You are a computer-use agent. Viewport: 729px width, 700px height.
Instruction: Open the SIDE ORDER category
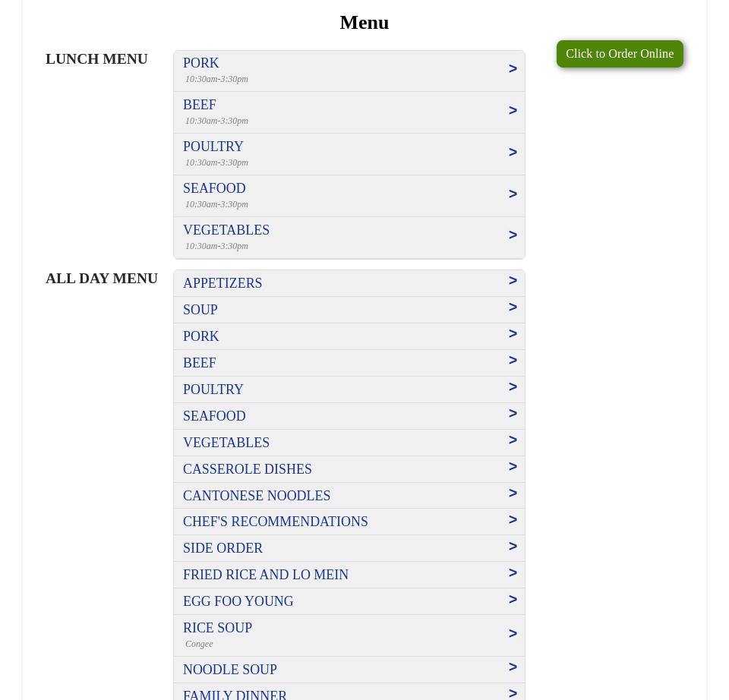[x=223, y=548]
